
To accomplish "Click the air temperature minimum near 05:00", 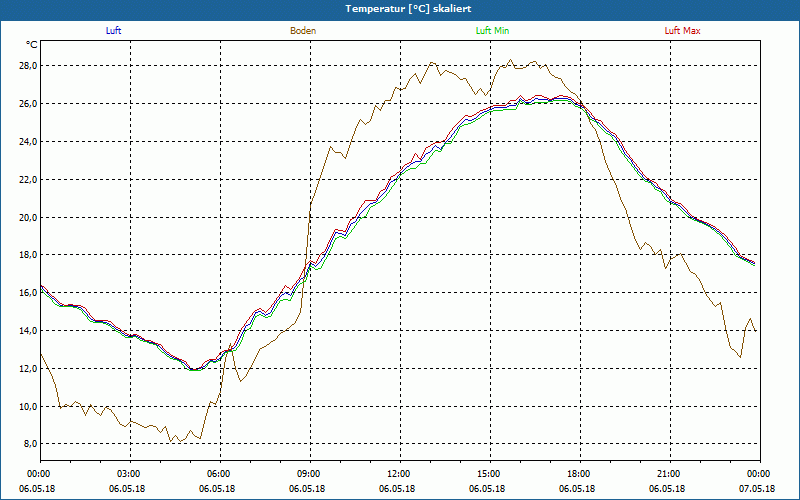I will (194, 369).
